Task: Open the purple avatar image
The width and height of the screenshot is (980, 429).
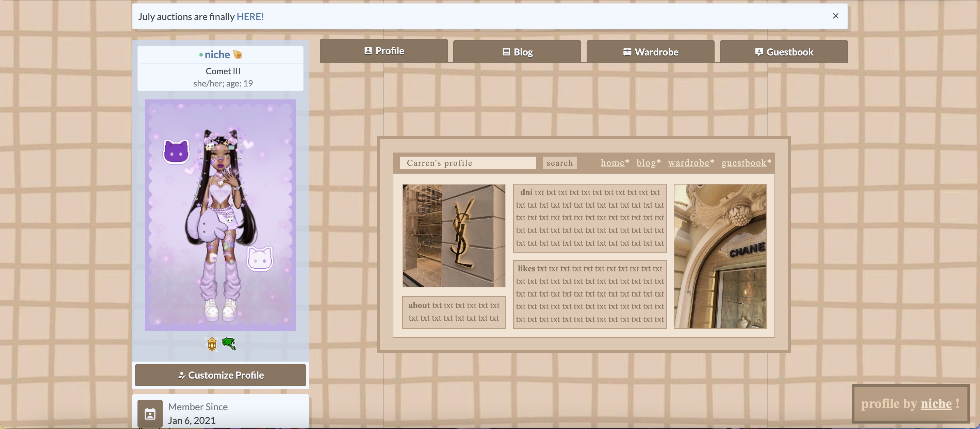Action: pos(220,215)
